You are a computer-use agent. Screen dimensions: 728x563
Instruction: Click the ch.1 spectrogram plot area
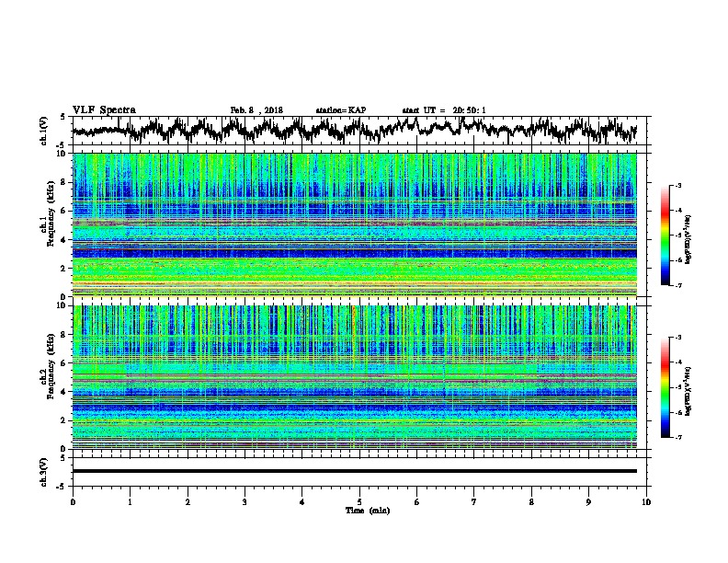pyautogui.click(x=355, y=224)
